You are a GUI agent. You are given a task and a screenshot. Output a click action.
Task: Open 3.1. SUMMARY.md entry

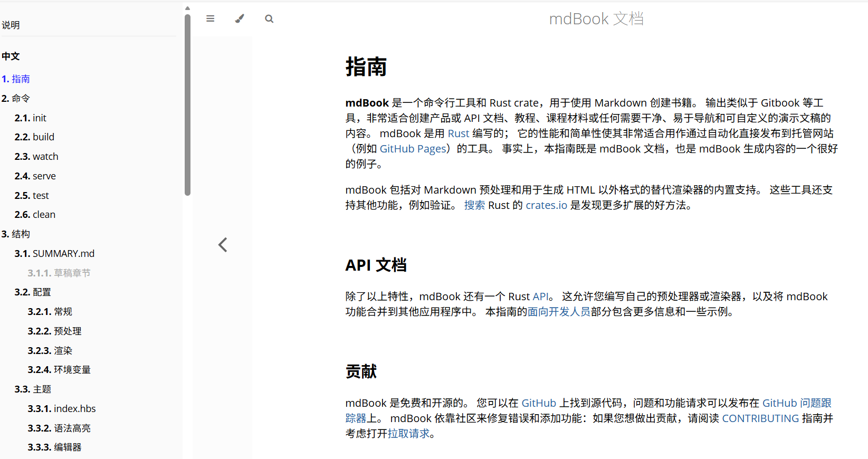[54, 253]
